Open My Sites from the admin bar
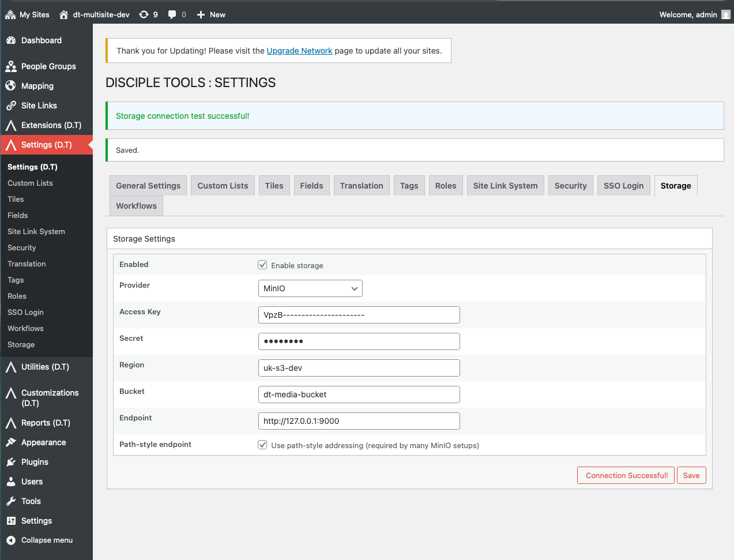 (27, 14)
